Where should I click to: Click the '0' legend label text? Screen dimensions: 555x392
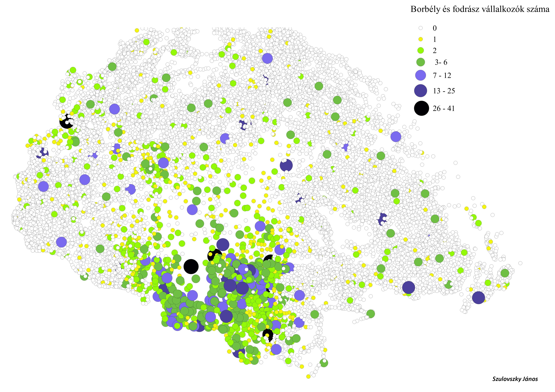(x=435, y=28)
